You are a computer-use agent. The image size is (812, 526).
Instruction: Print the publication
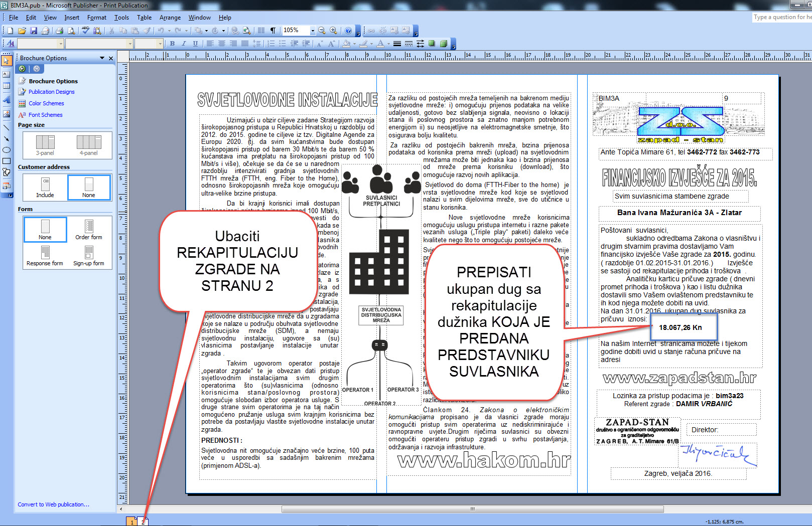pos(60,31)
